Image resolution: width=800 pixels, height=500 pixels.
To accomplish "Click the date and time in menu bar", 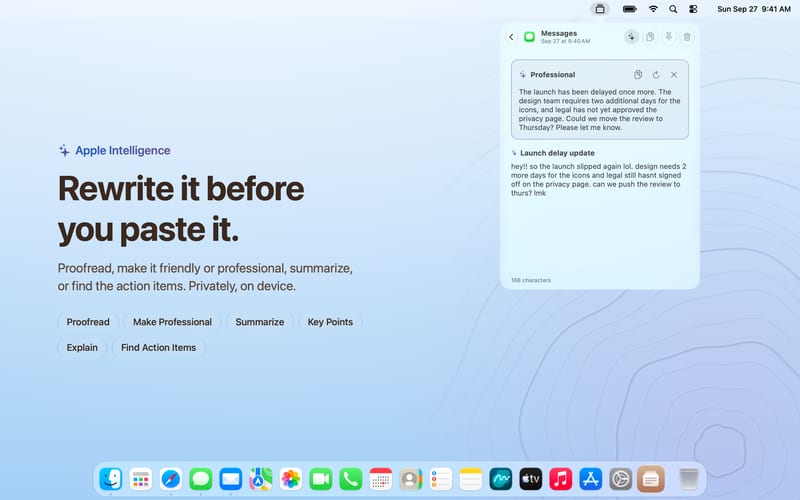I will (754, 9).
